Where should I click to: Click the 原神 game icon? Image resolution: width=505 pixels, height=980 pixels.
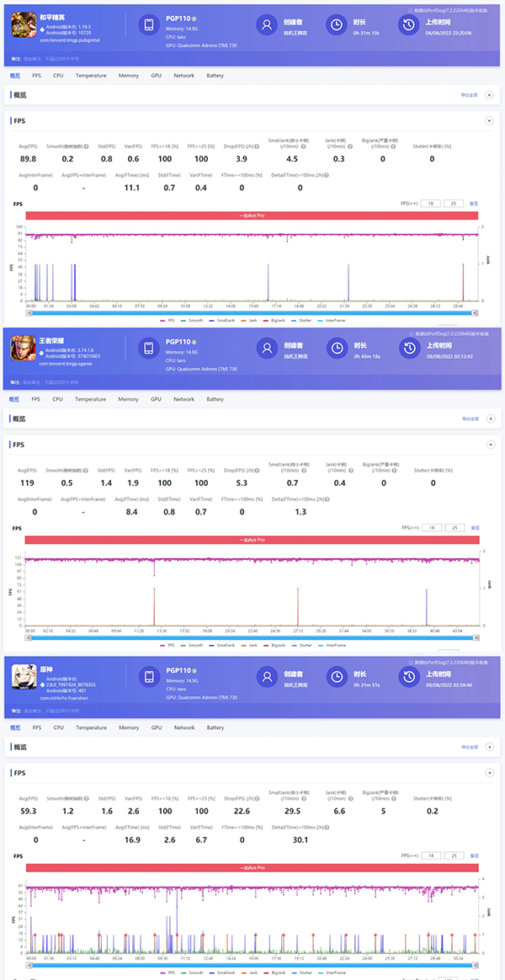[x=23, y=677]
